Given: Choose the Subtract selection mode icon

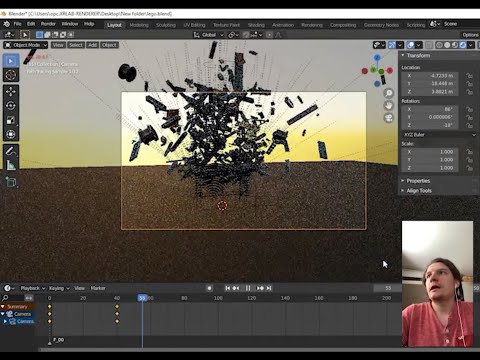Looking at the screenshot, I should (55, 35).
